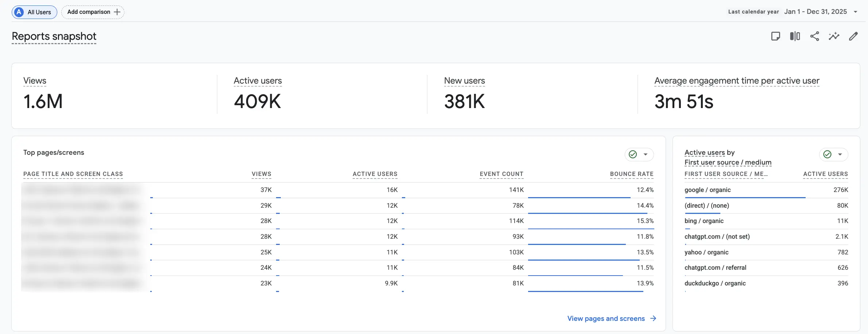This screenshot has height=334, width=868.
Task: Click the All Users 'A' segment badge
Action: click(x=19, y=12)
